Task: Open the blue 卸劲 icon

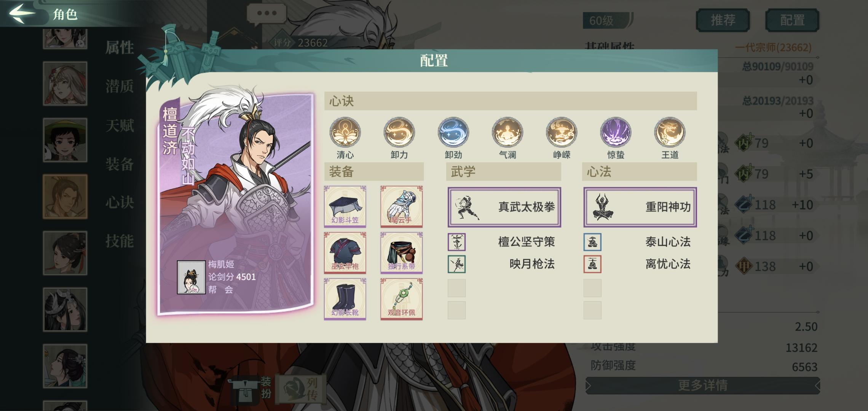Action: pyautogui.click(x=453, y=132)
